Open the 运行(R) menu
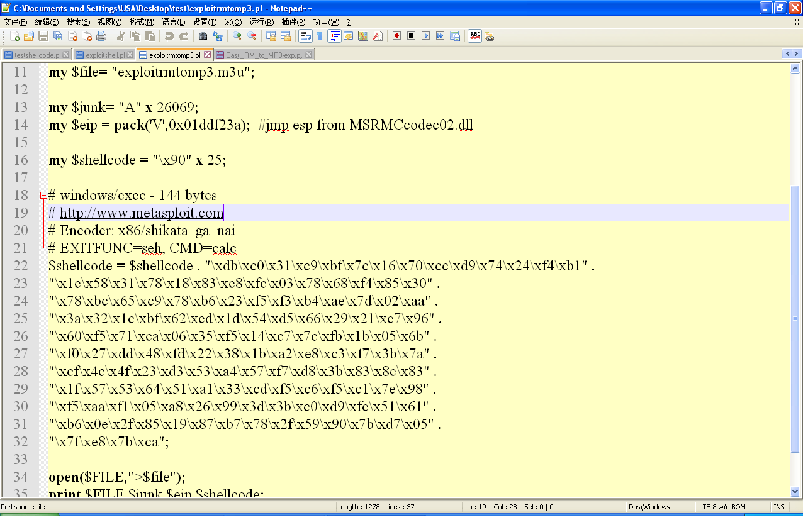The width and height of the screenshot is (803, 532). pos(261,22)
